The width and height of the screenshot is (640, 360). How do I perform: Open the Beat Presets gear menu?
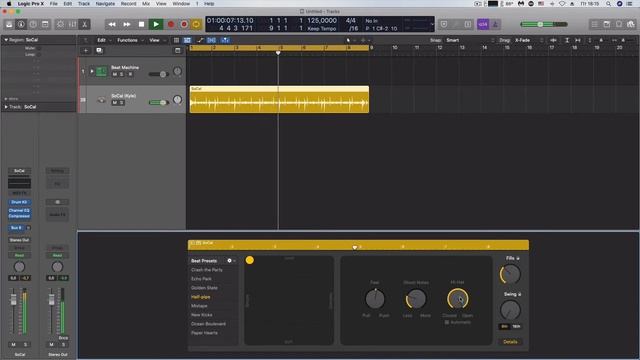[230, 260]
